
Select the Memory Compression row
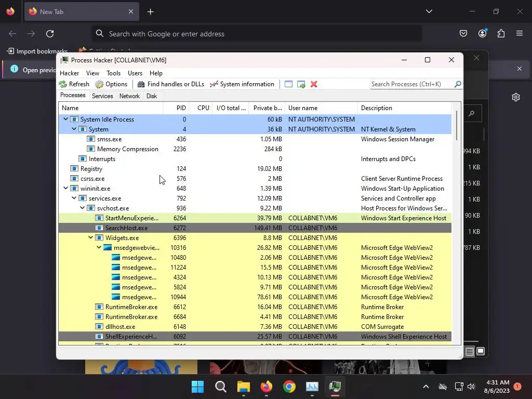pyautogui.click(x=255, y=149)
